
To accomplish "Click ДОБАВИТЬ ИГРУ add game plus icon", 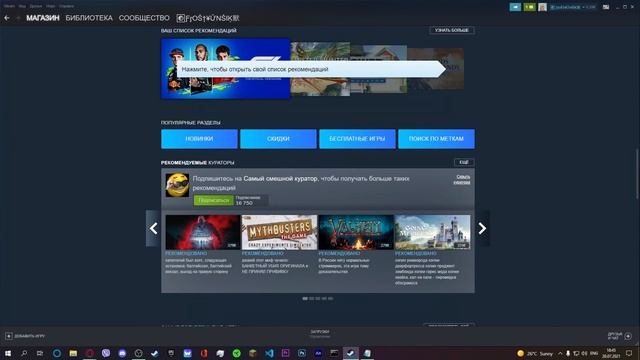I will click(9, 336).
